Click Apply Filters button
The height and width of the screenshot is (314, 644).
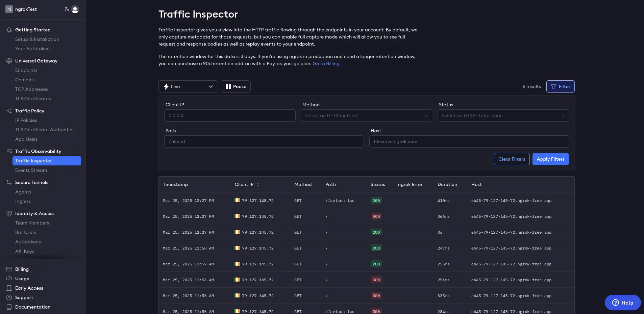click(550, 159)
